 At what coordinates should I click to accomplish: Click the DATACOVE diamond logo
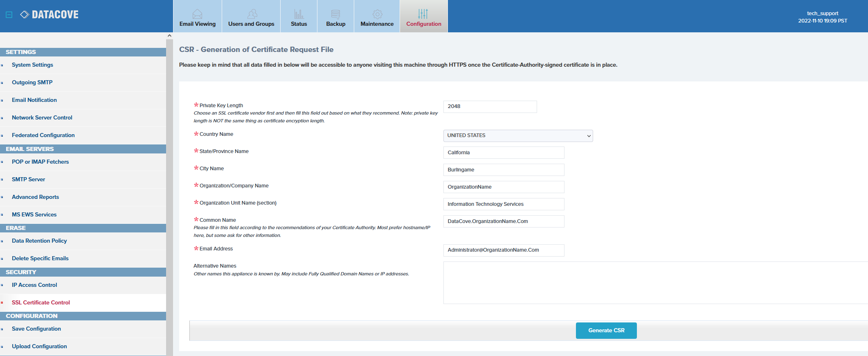pos(25,15)
